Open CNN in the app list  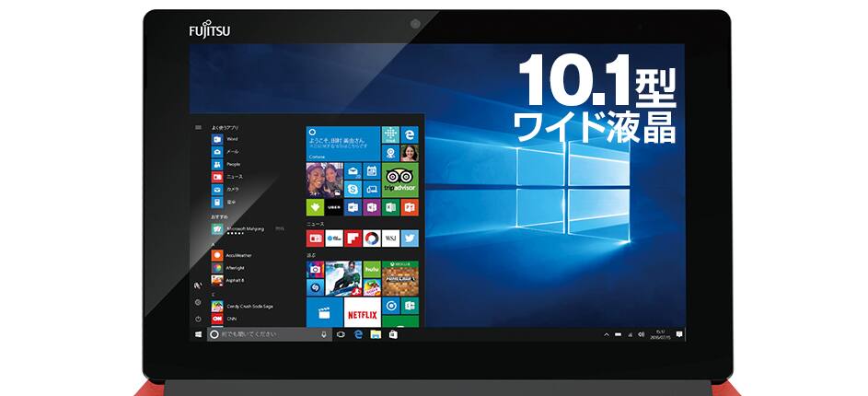[x=224, y=319]
